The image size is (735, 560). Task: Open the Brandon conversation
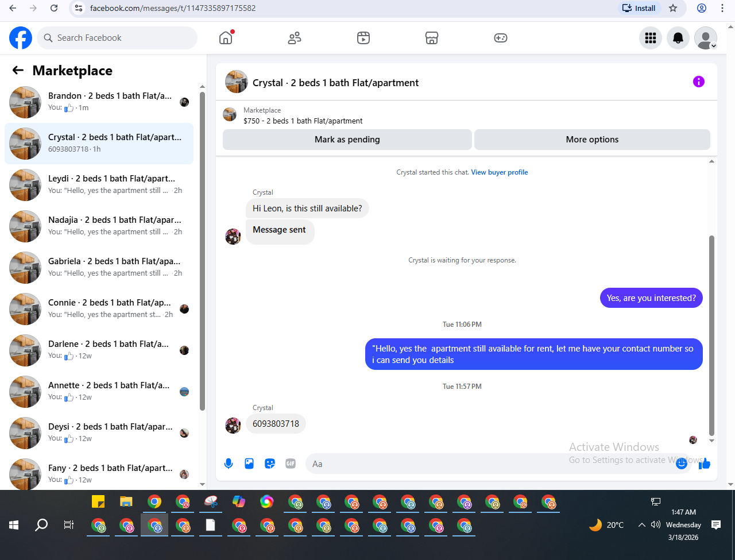point(99,102)
